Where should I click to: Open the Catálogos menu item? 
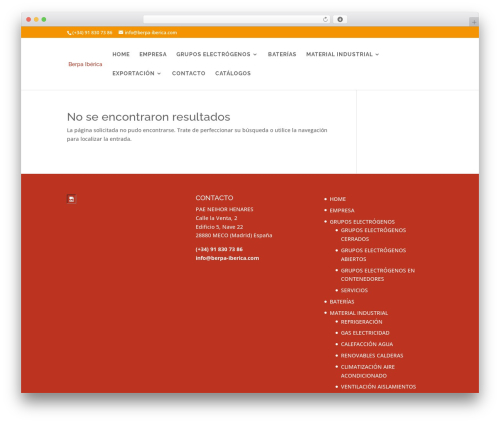(233, 73)
